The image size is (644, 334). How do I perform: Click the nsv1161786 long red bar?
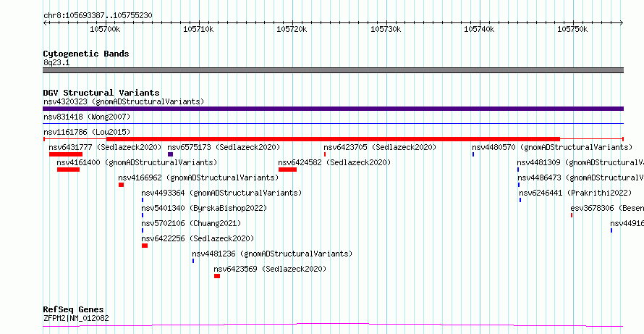pos(333,139)
